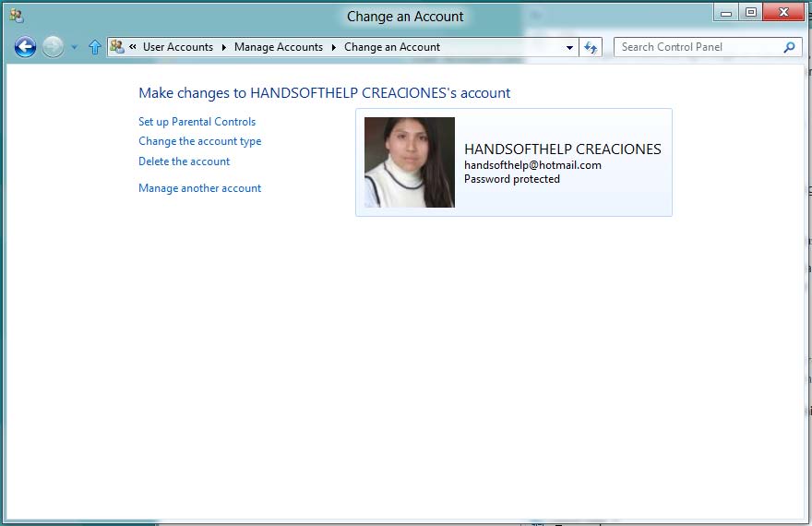Image resolution: width=812 pixels, height=526 pixels.
Task: Select Change the account type
Action: (x=199, y=141)
